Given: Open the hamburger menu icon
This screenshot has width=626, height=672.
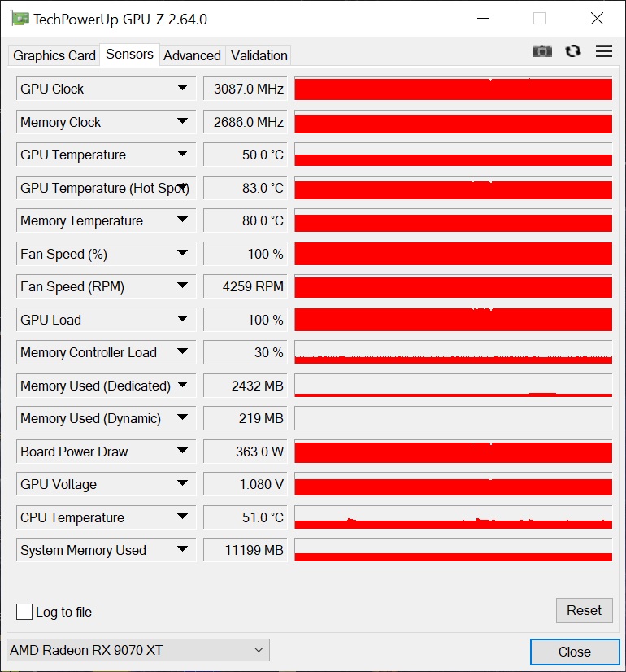Looking at the screenshot, I should click(x=604, y=51).
